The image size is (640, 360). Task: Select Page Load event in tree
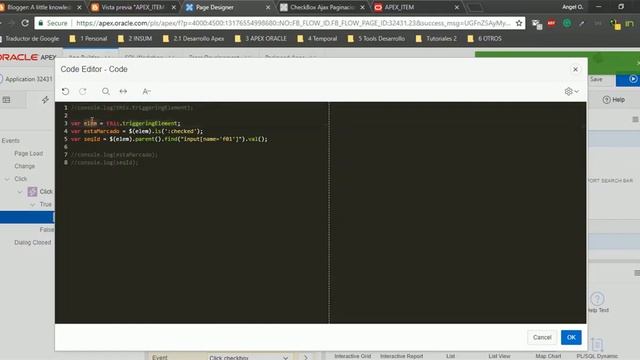click(x=28, y=153)
